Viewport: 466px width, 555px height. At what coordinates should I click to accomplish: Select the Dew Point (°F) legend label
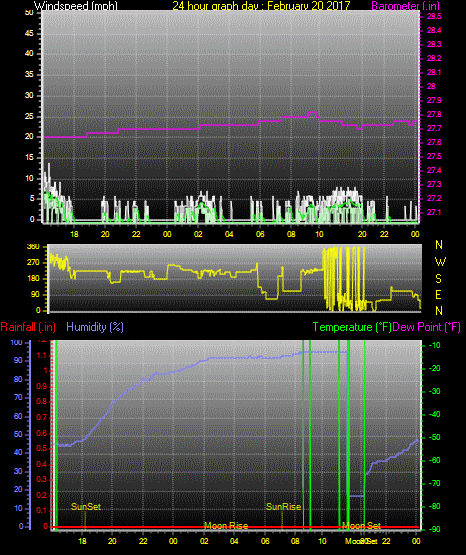click(x=426, y=327)
